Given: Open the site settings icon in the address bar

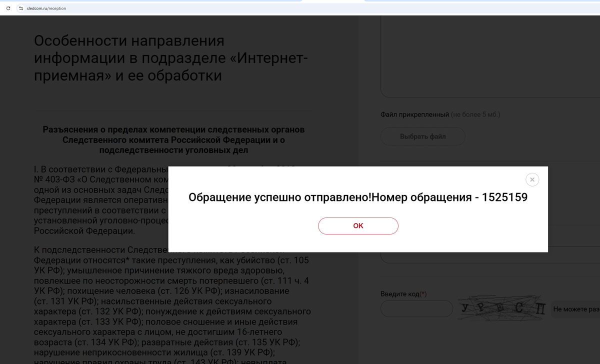Looking at the screenshot, I should click(20, 8).
